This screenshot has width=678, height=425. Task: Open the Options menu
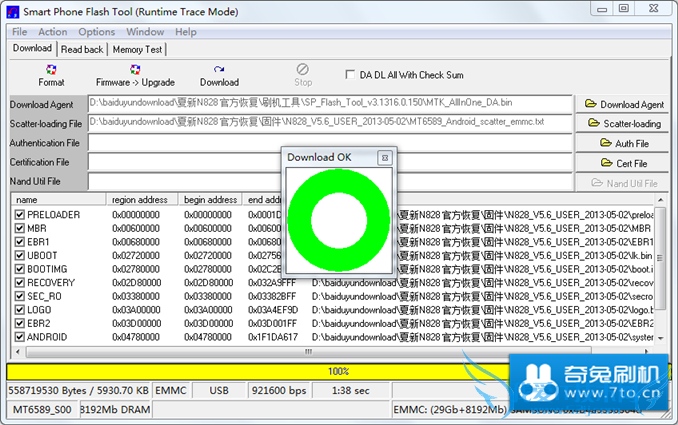click(97, 32)
